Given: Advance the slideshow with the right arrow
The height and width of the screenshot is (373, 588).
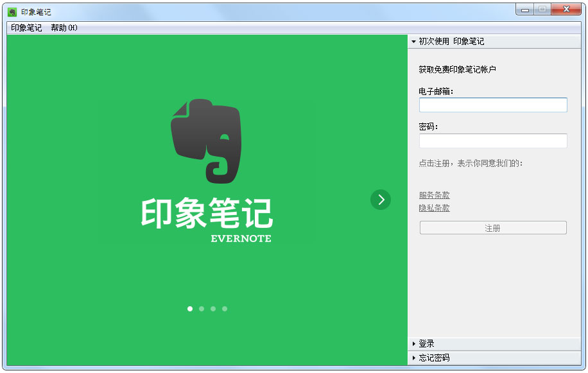Looking at the screenshot, I should pyautogui.click(x=381, y=200).
